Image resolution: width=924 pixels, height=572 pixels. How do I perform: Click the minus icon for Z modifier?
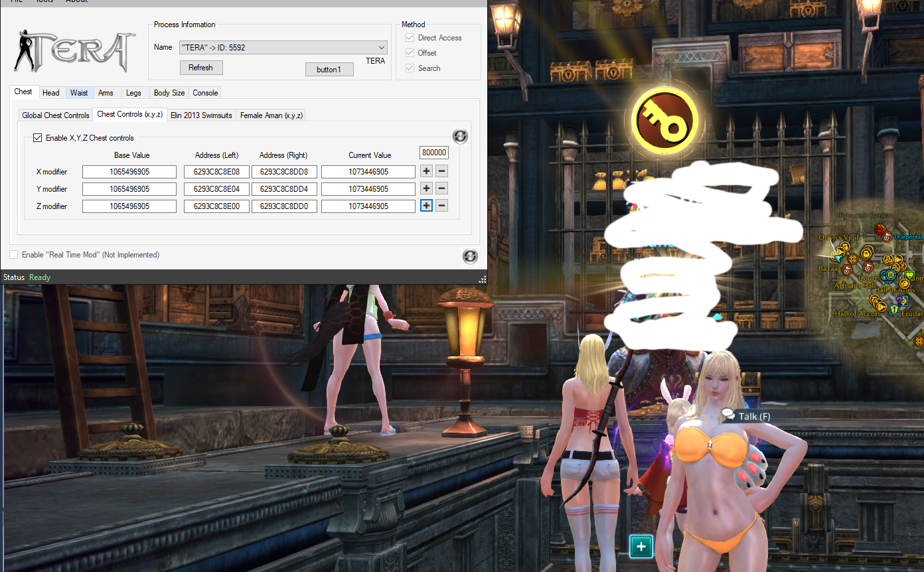(442, 206)
